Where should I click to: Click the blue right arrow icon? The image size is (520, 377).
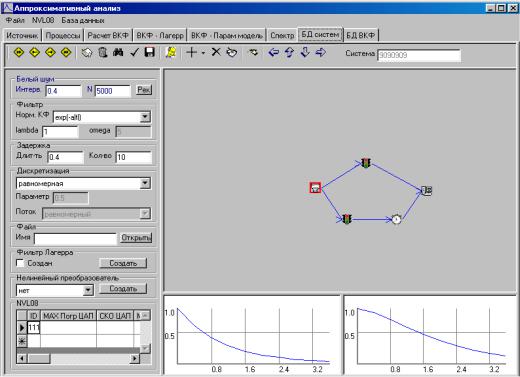[321, 52]
